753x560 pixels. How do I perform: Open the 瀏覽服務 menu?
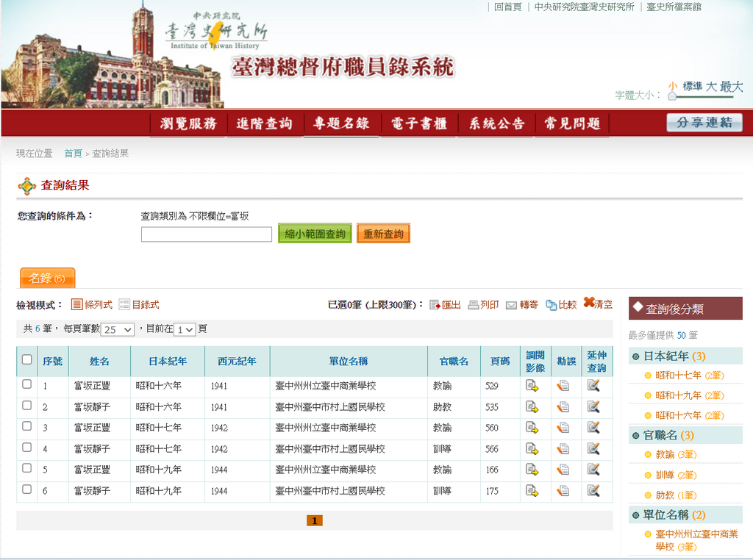pyautogui.click(x=188, y=123)
